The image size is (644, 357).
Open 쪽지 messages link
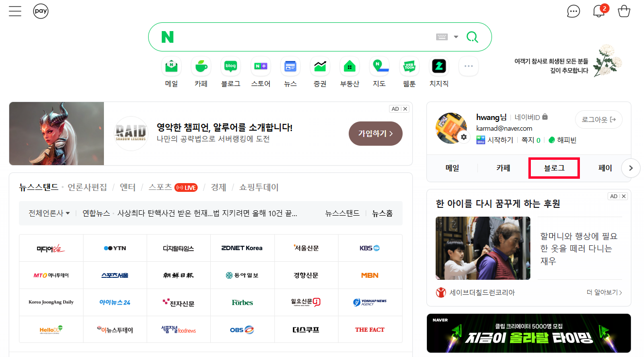(x=531, y=140)
